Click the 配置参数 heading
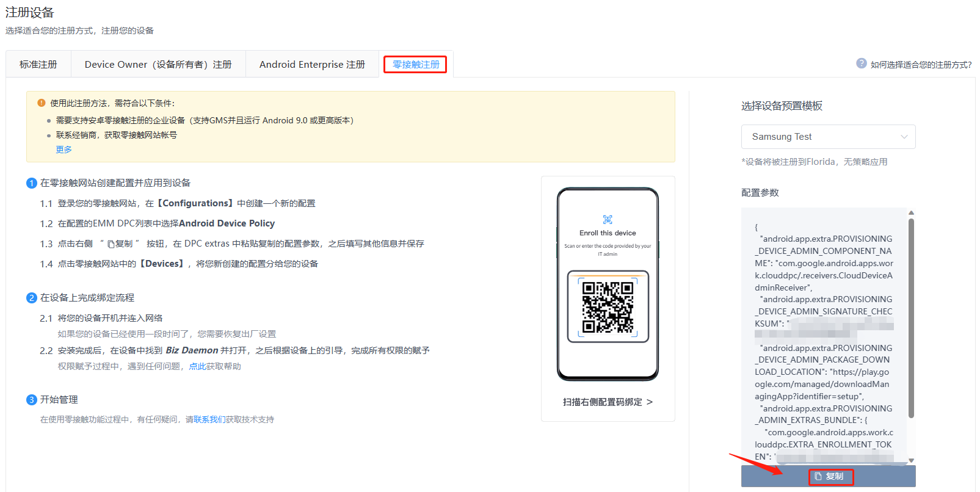Viewport: 980px width, 492px height. [760, 192]
